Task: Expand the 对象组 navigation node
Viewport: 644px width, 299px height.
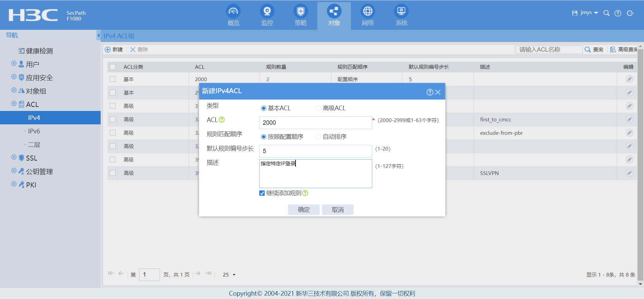Action: (x=14, y=90)
